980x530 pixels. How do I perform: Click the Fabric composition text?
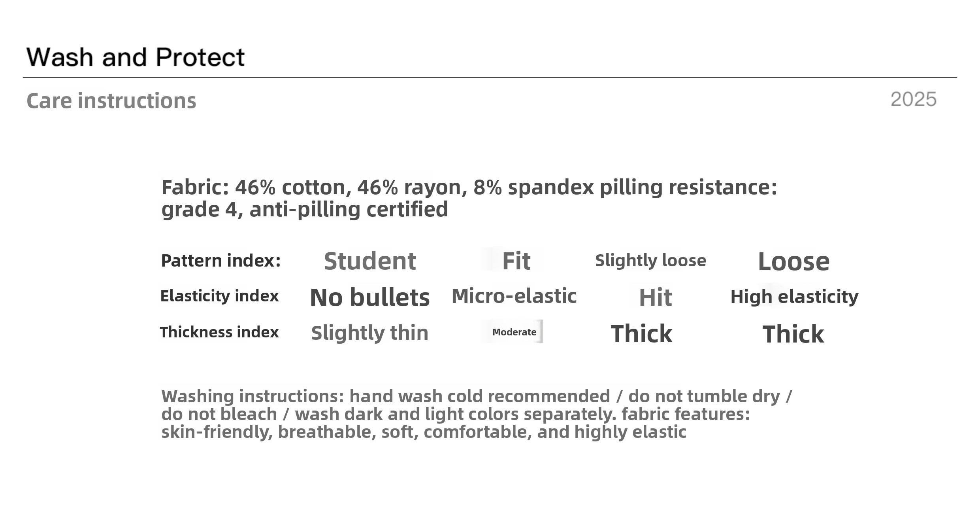(469, 187)
